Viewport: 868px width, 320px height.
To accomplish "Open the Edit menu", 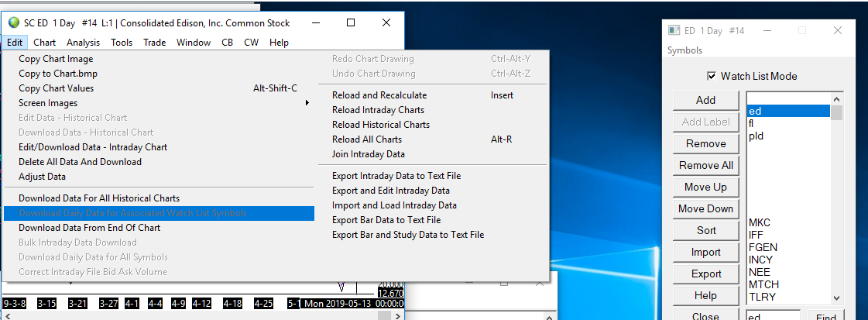I will pyautogui.click(x=15, y=42).
